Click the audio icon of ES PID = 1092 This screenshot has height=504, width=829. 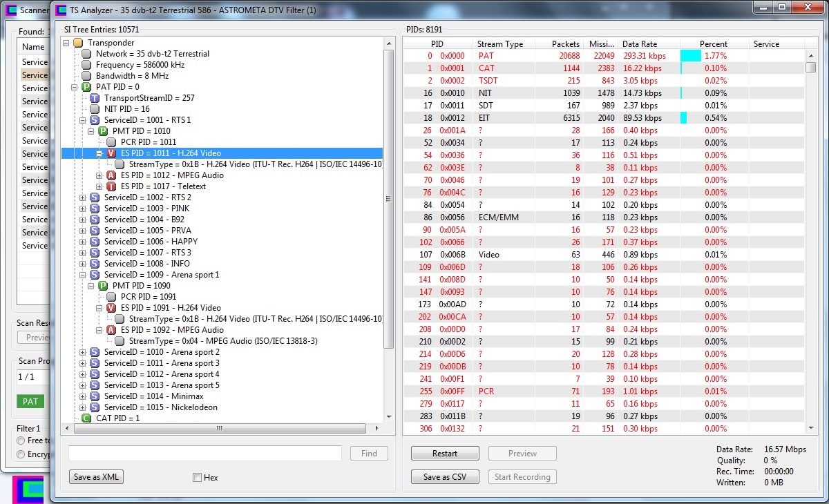111,330
